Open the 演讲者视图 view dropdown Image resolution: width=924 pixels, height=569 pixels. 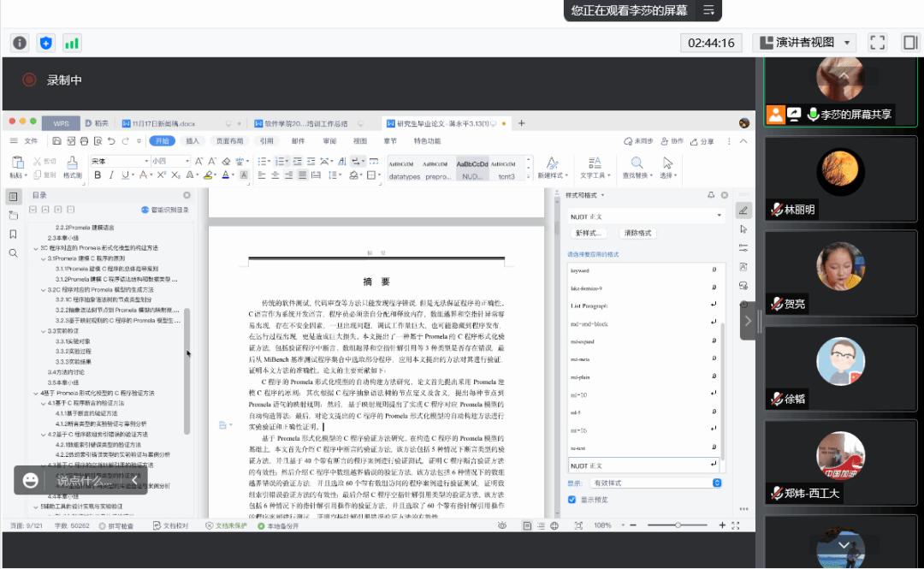point(804,43)
